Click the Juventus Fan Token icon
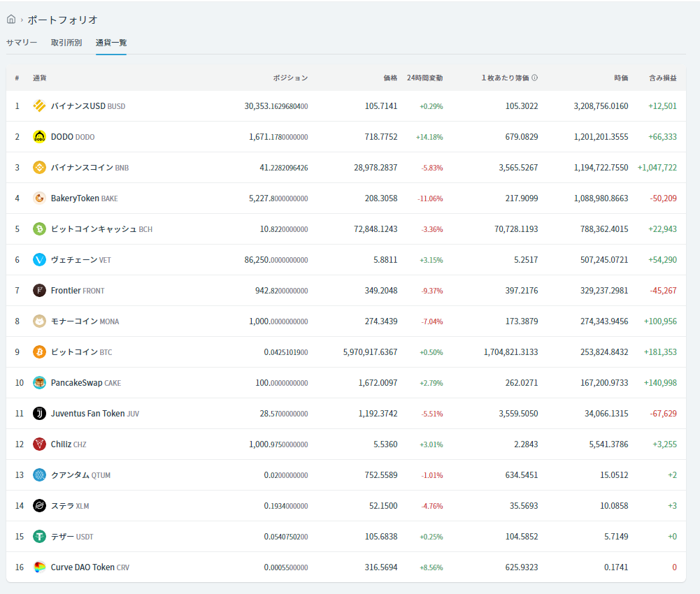The height and width of the screenshot is (594, 700). (x=39, y=414)
